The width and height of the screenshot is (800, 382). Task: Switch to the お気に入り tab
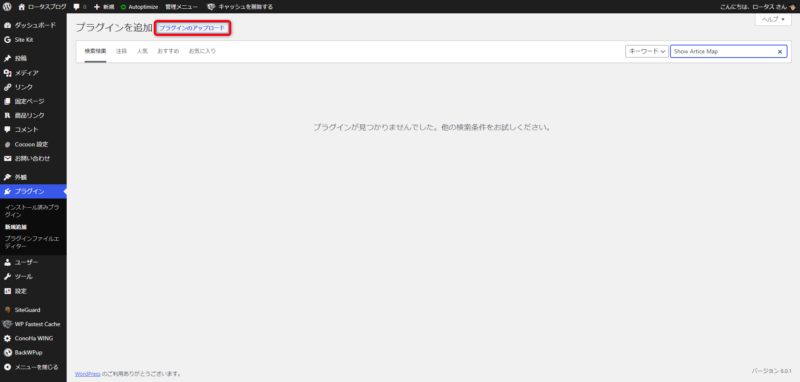click(202, 52)
